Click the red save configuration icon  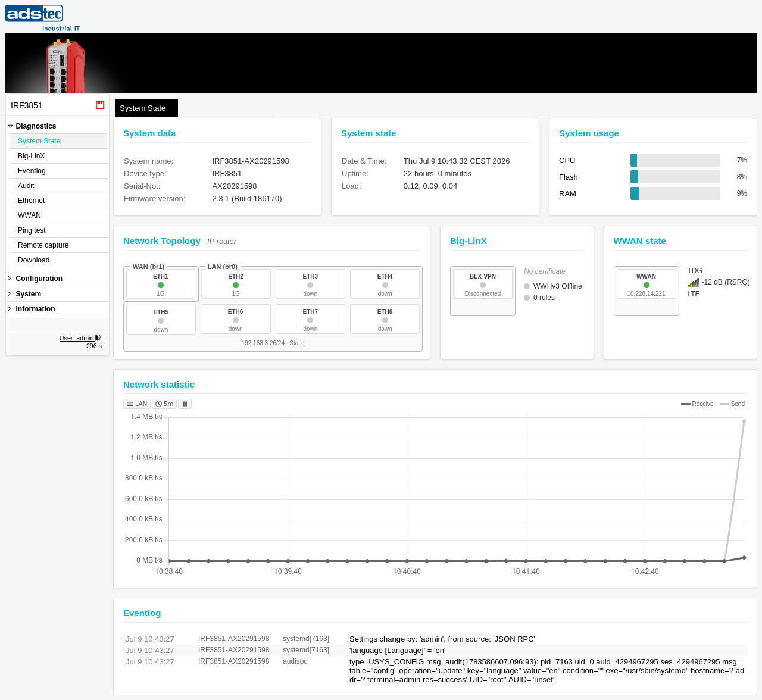(x=100, y=105)
